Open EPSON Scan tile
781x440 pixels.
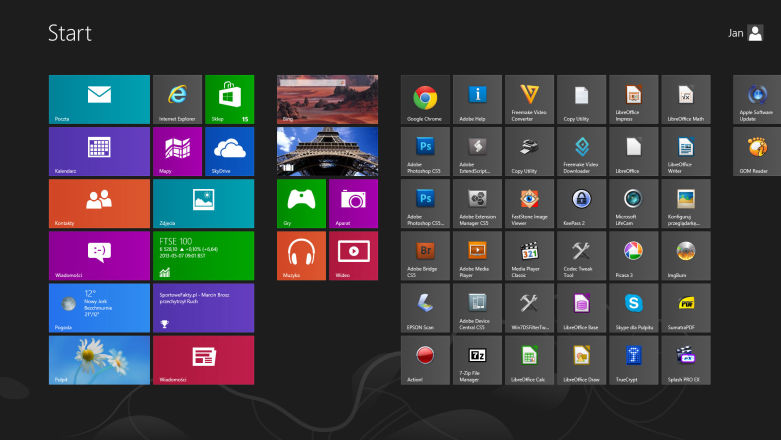pos(425,308)
